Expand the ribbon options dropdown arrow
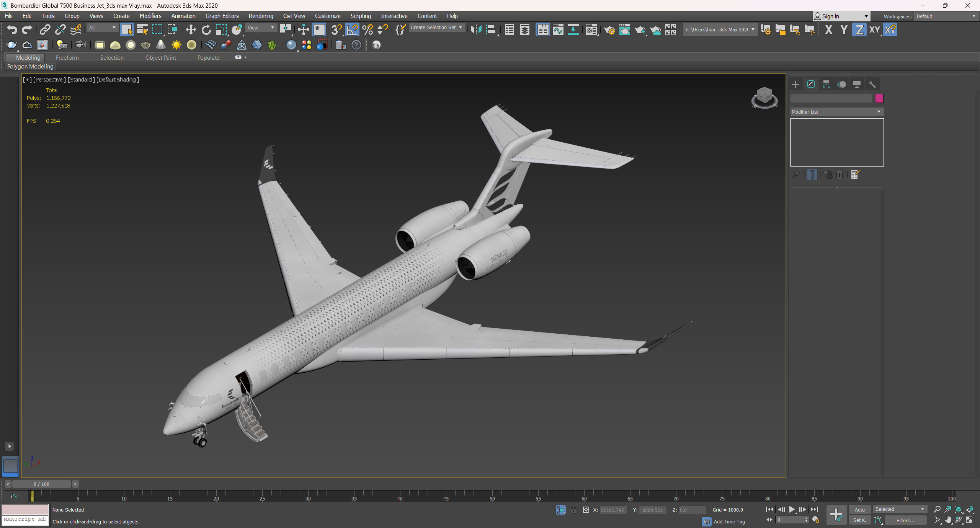980x528 pixels. [245, 57]
